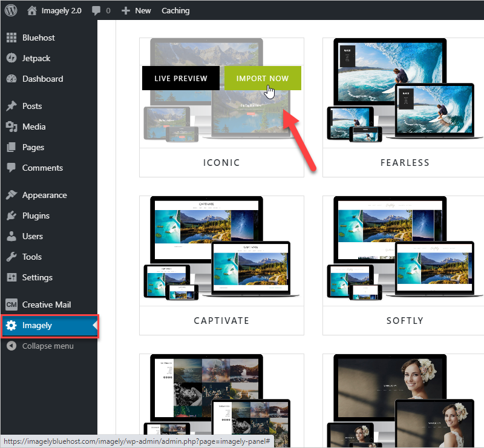Click the FEARLESS theme title
This screenshot has width=484, height=448.
point(405,162)
